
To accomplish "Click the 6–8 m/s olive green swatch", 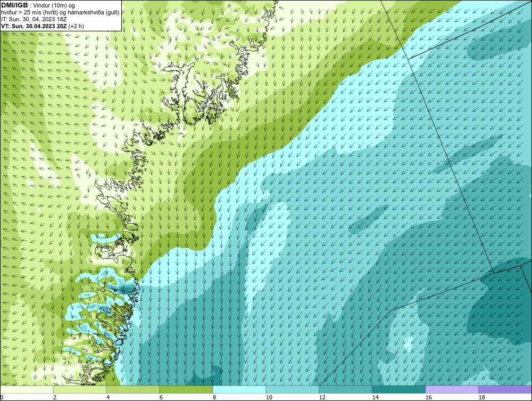I will [186, 389].
